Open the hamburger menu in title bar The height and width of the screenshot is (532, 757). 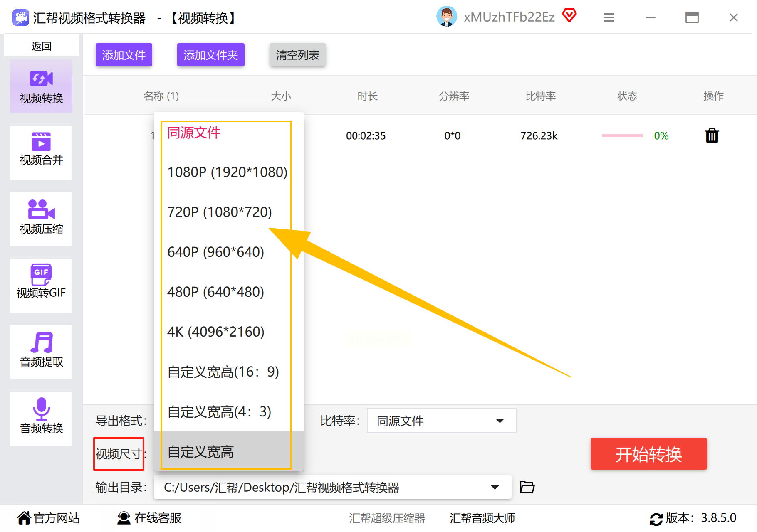point(609,17)
